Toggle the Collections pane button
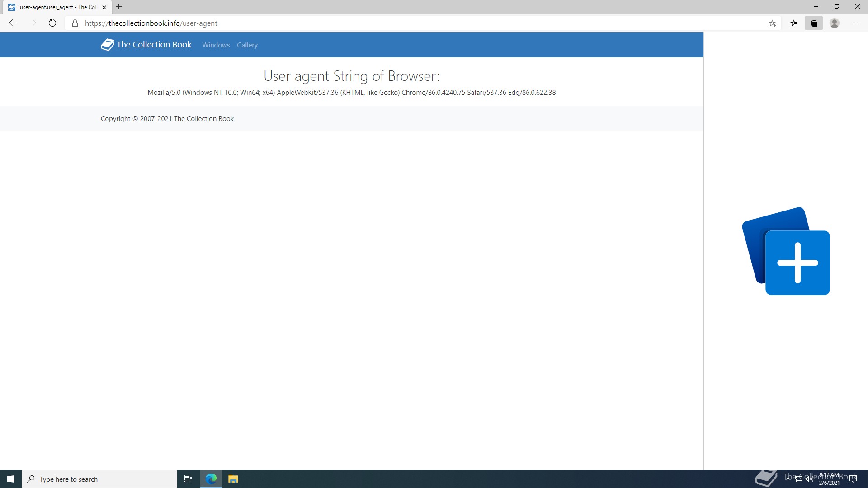The width and height of the screenshot is (868, 488). point(814,23)
